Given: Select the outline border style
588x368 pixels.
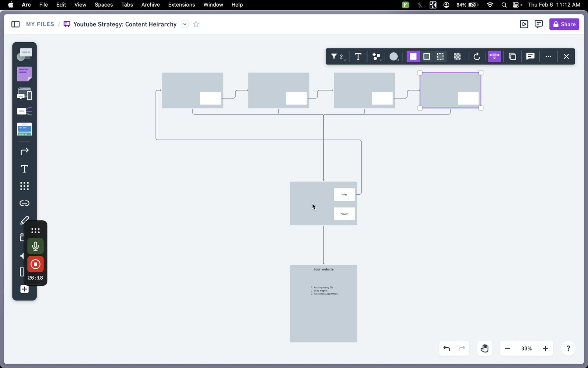Looking at the screenshot, I should click(x=427, y=57).
